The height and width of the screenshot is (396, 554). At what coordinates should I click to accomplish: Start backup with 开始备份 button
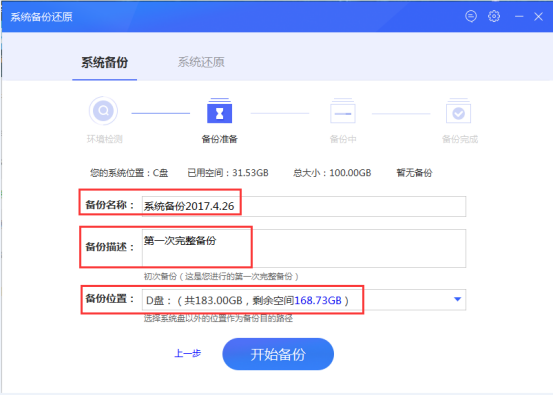278,354
